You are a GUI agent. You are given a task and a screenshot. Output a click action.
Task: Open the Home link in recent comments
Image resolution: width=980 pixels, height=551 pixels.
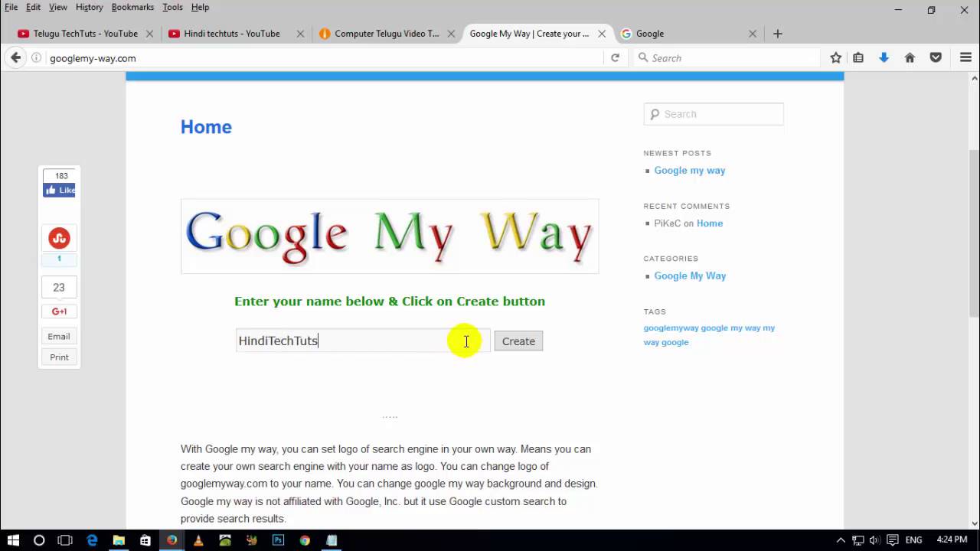pyautogui.click(x=710, y=223)
